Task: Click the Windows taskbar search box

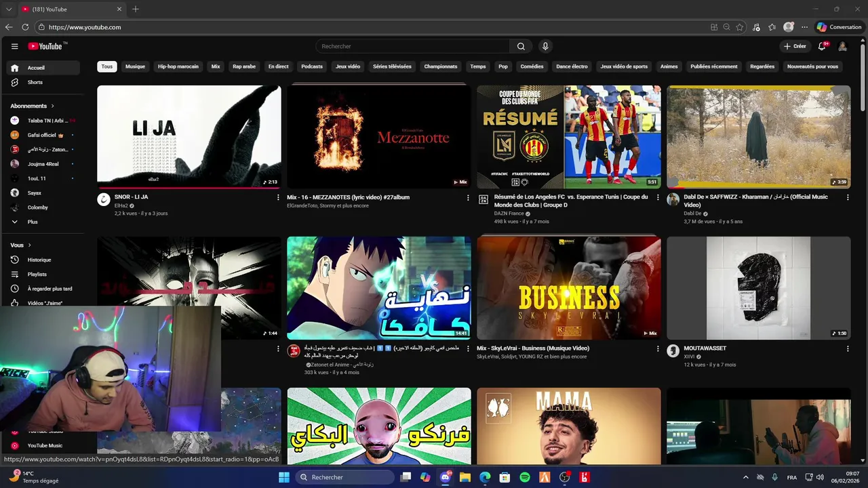Action: point(344,477)
